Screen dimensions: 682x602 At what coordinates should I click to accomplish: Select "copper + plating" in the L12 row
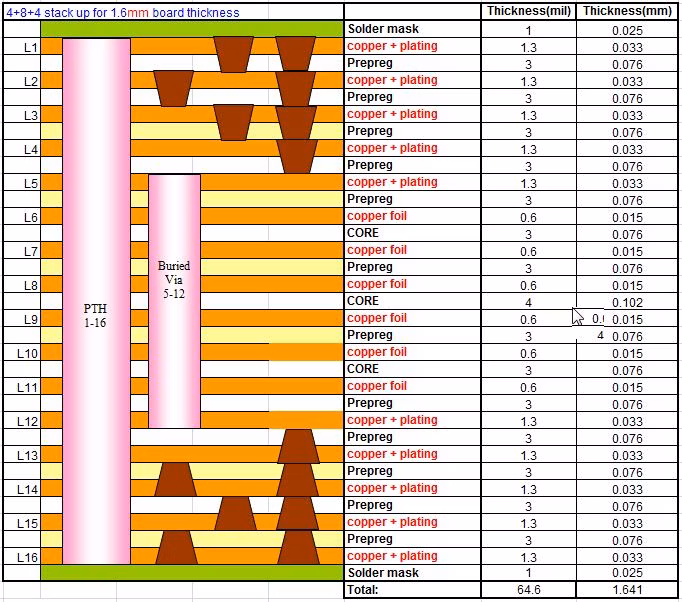tap(392, 420)
